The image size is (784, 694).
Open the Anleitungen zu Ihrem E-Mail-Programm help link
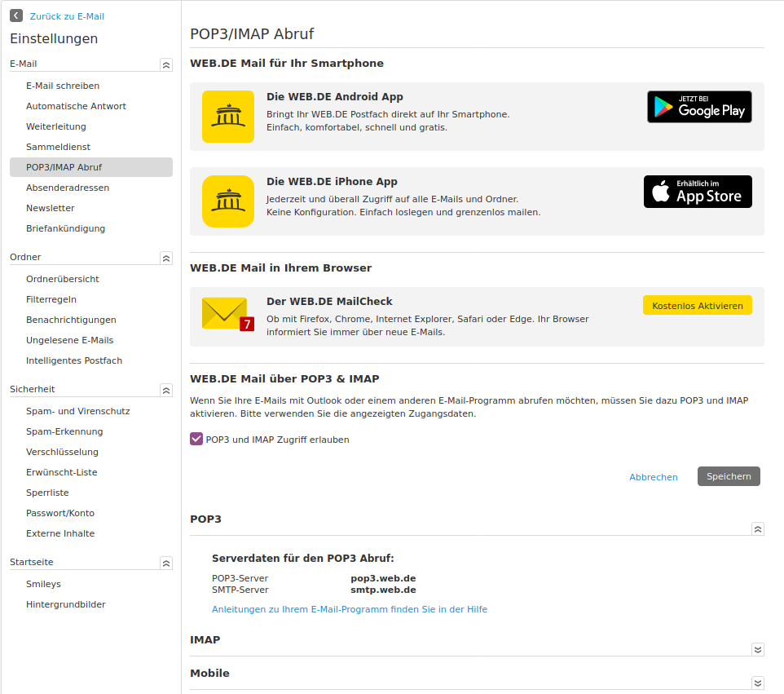(x=350, y=609)
